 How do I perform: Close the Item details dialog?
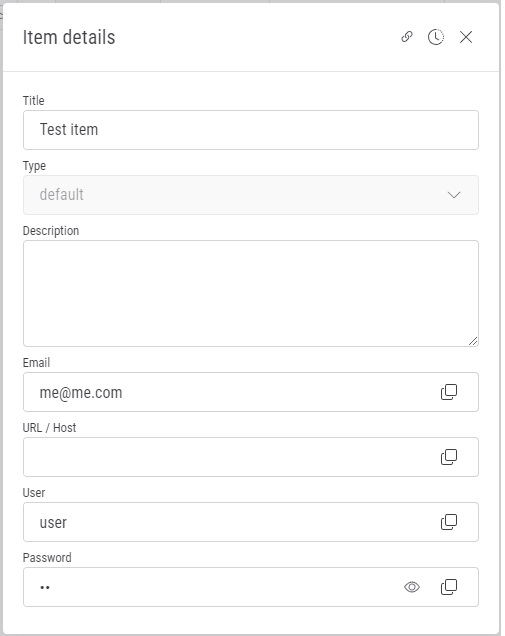(466, 37)
